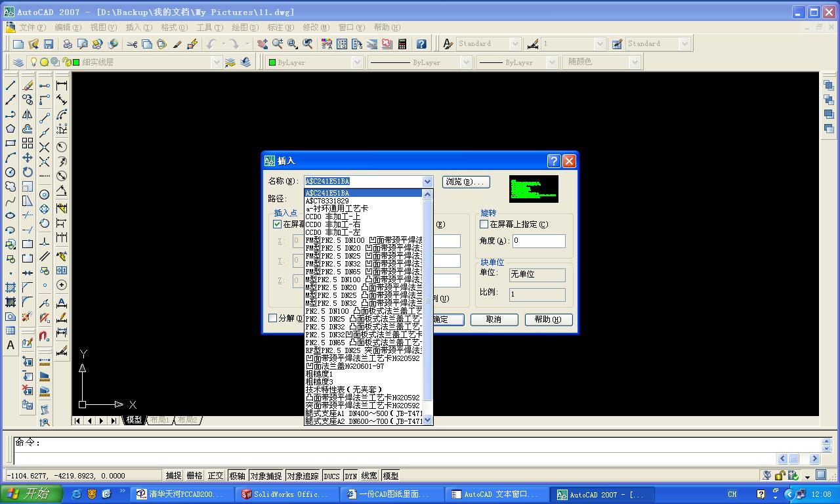Select the Line drawing tool
Screen dimensions: 840x504
coord(10,85)
